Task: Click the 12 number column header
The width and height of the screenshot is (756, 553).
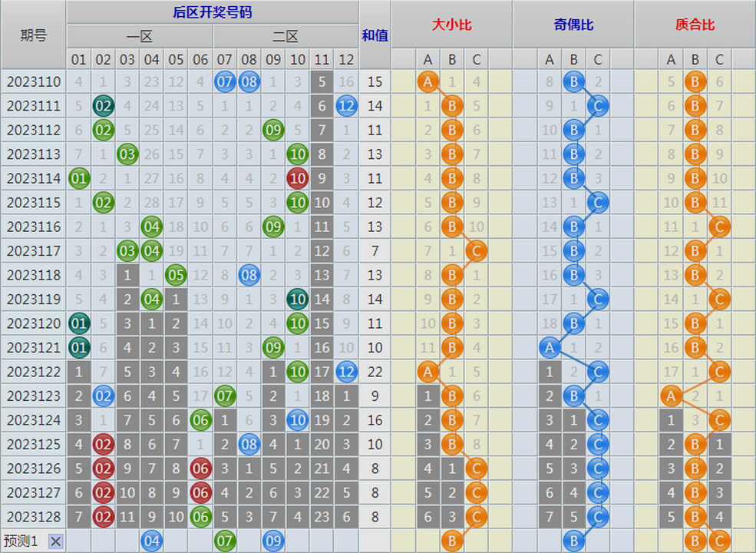Action: pos(346,59)
